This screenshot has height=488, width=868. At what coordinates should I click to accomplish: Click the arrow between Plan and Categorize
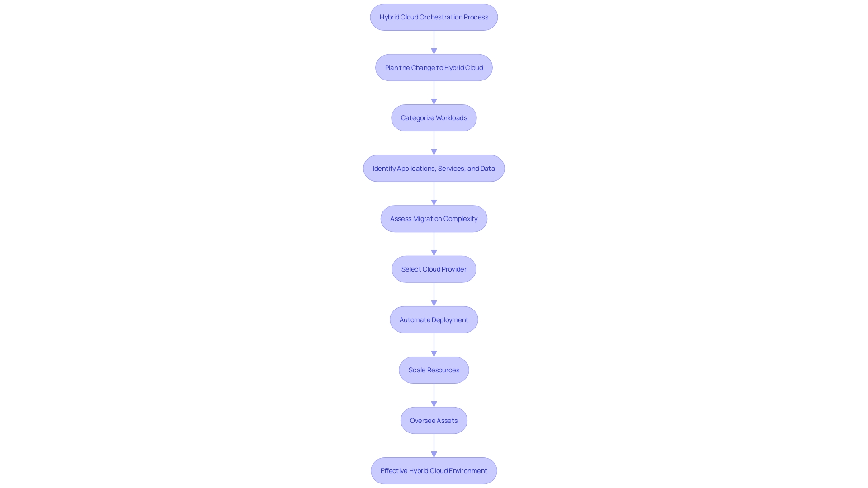tap(434, 92)
